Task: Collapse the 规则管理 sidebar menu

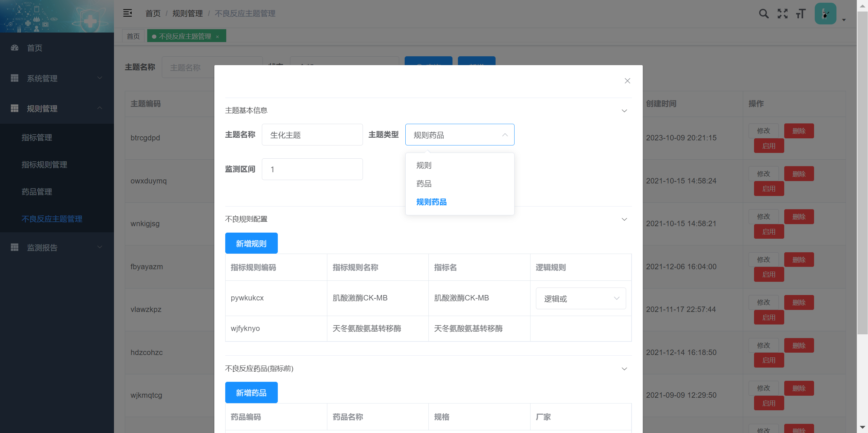Action: pyautogui.click(x=99, y=108)
